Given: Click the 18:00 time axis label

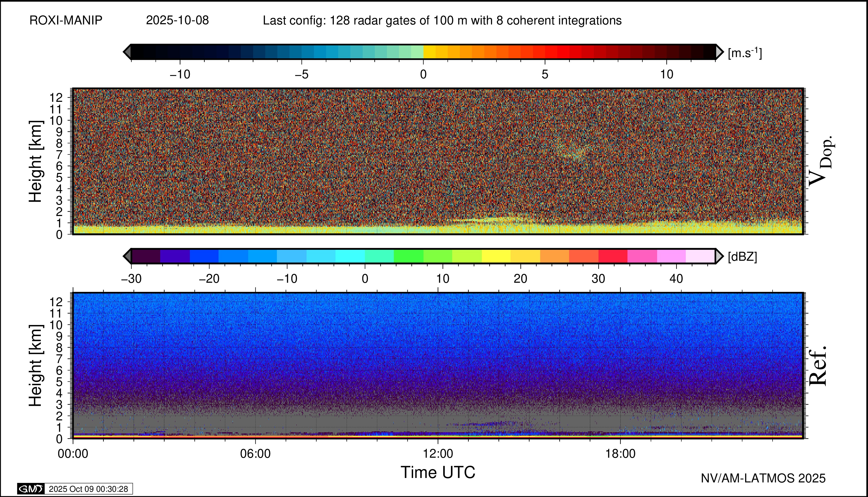Looking at the screenshot, I should [x=620, y=454].
